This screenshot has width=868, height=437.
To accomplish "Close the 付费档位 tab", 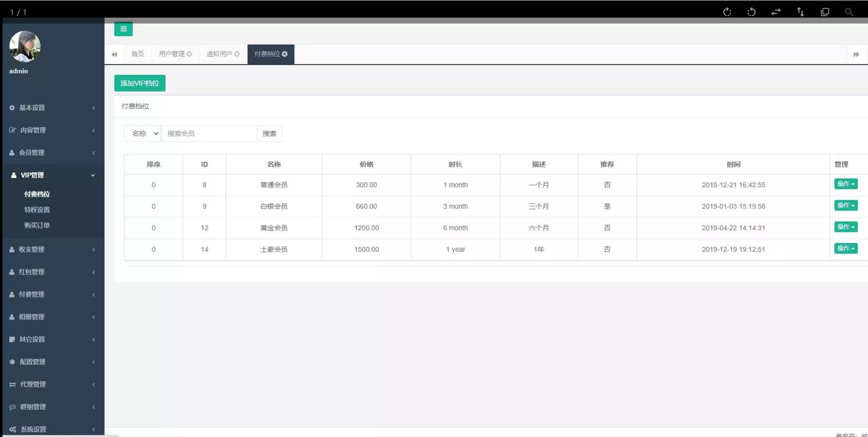I will pyautogui.click(x=285, y=54).
